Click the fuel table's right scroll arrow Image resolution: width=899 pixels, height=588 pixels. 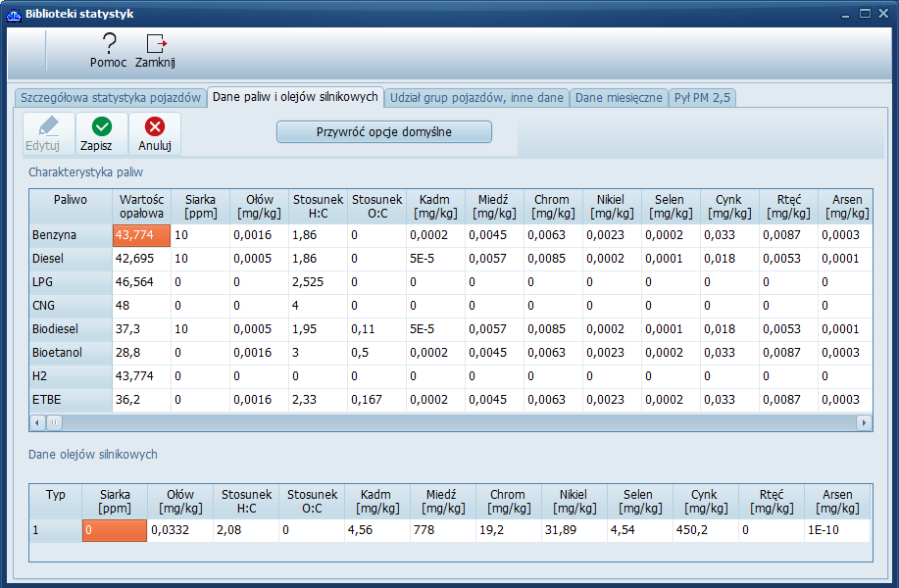click(864, 423)
